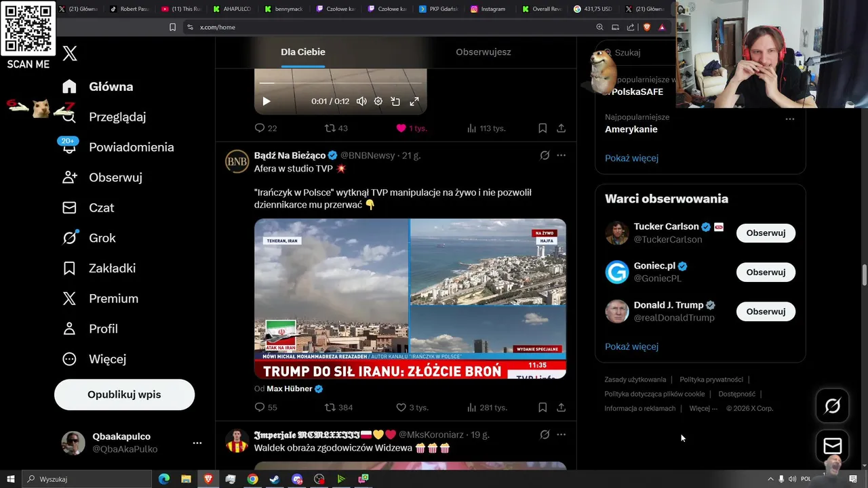The image size is (868, 488).
Task: Click Brave Rewards triangle icon
Action: click(662, 27)
